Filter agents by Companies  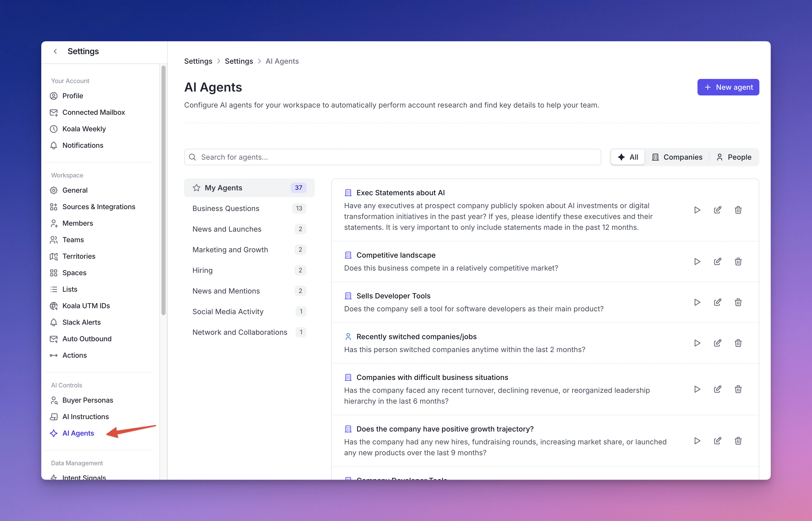[x=677, y=157]
